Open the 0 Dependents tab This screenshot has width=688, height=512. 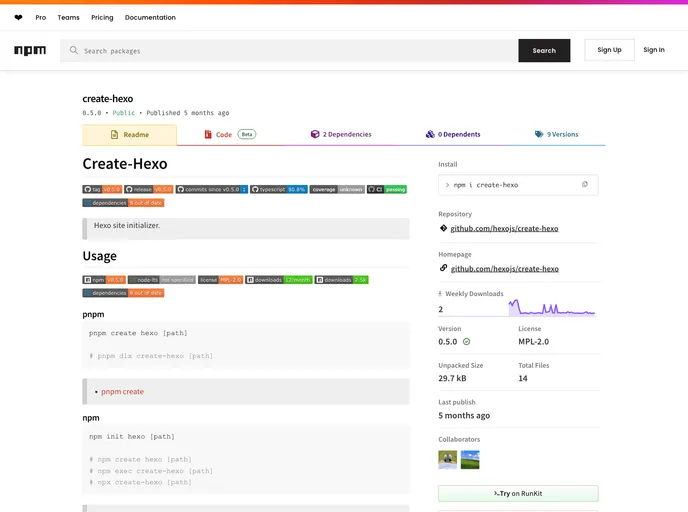click(x=453, y=134)
